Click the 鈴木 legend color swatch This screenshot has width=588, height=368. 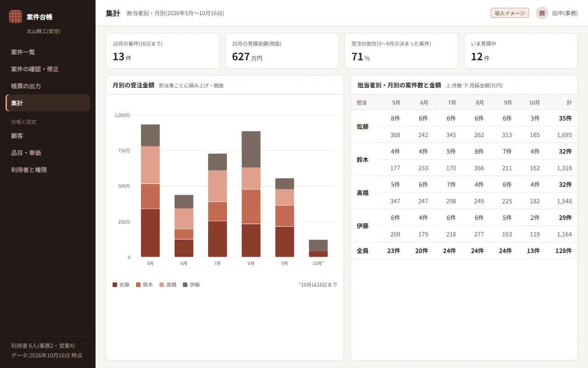point(138,285)
